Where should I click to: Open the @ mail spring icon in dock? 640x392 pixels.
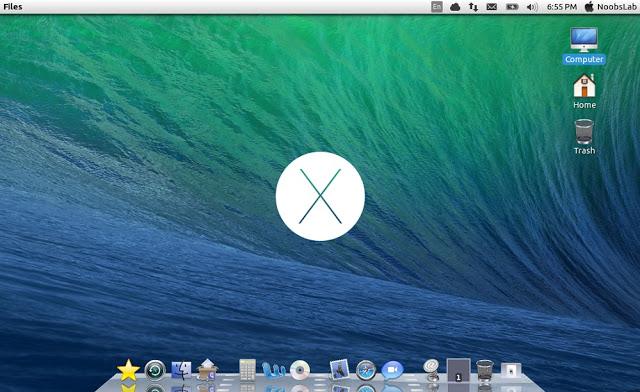[431, 370]
